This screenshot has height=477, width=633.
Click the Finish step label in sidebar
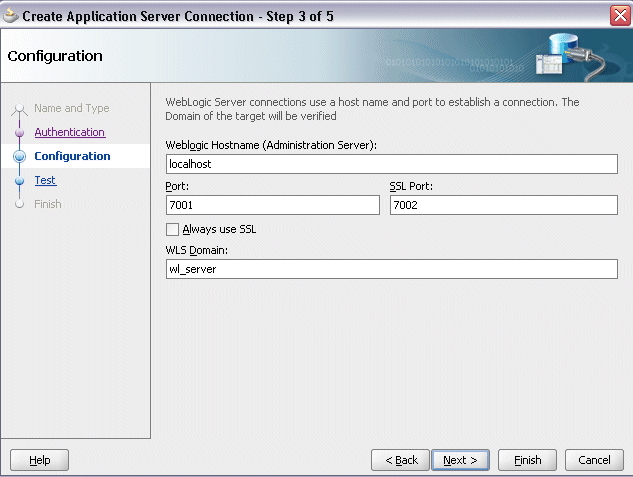48,204
